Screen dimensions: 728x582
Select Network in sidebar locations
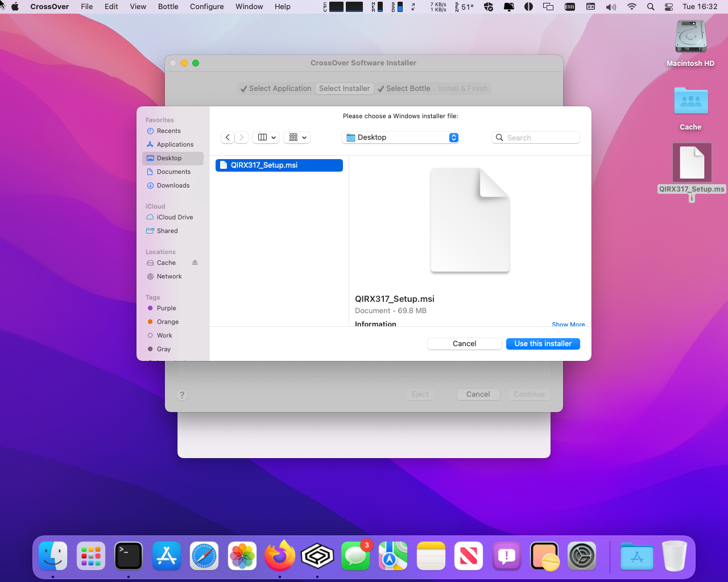[x=173, y=276]
